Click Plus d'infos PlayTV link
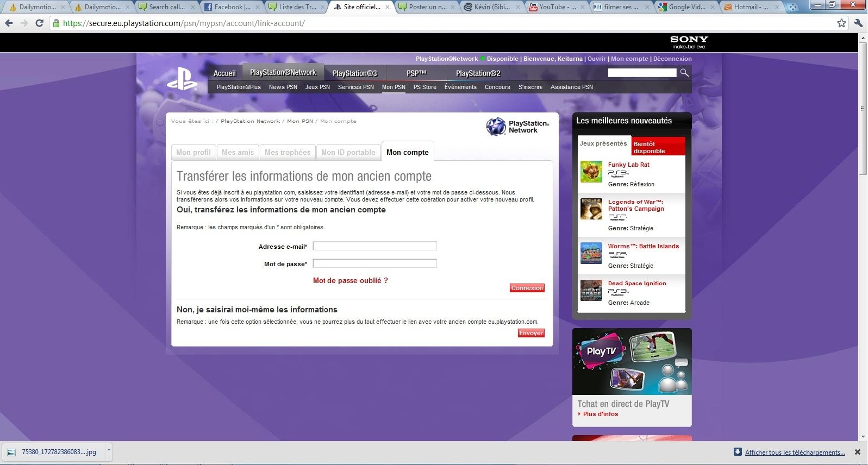Image resolution: width=868 pixels, height=465 pixels. point(601,414)
